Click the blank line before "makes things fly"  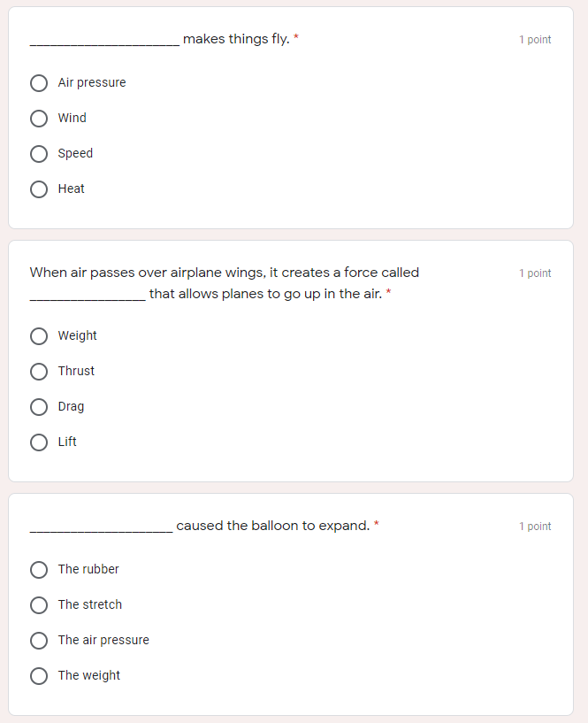pos(104,41)
